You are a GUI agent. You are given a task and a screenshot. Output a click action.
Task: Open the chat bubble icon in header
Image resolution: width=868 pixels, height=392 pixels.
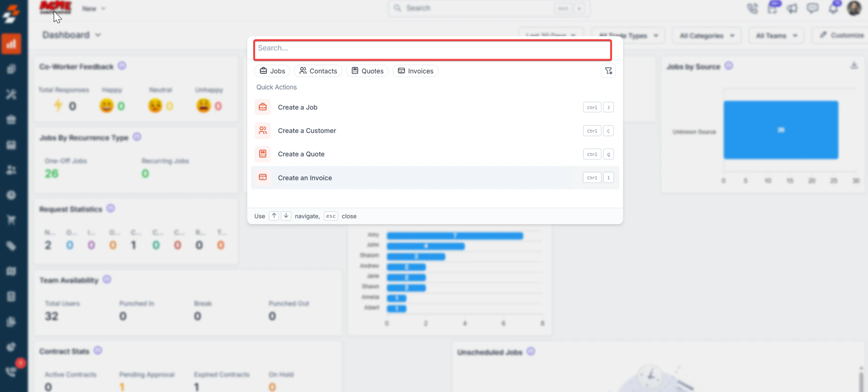click(x=812, y=8)
